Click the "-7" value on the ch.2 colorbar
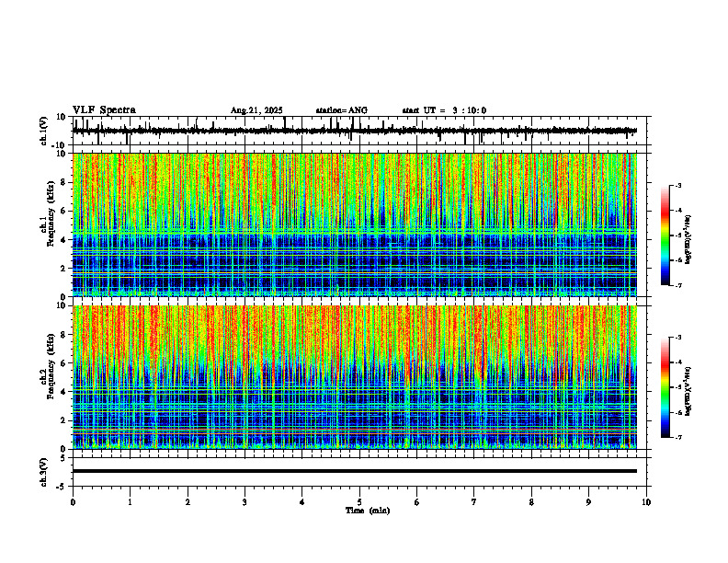728x563 pixels. coord(678,438)
